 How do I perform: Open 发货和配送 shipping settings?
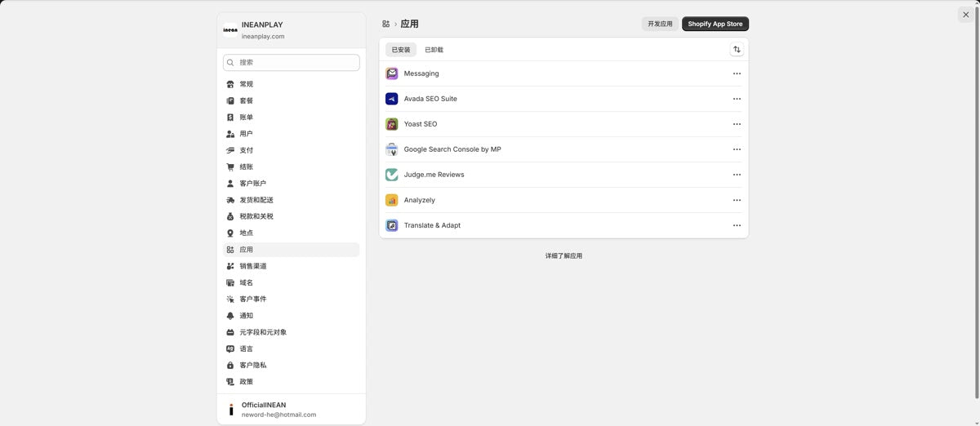click(292, 200)
